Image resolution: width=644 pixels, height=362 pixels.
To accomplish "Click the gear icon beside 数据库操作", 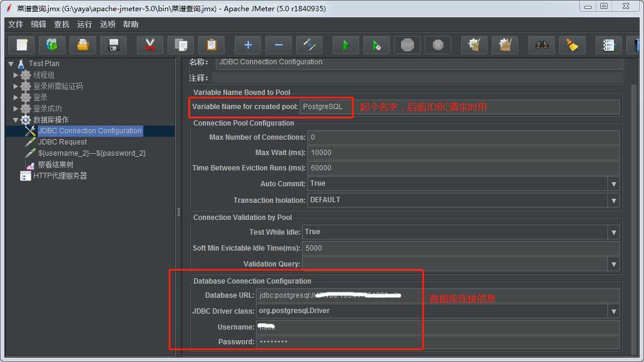I will click(x=25, y=120).
